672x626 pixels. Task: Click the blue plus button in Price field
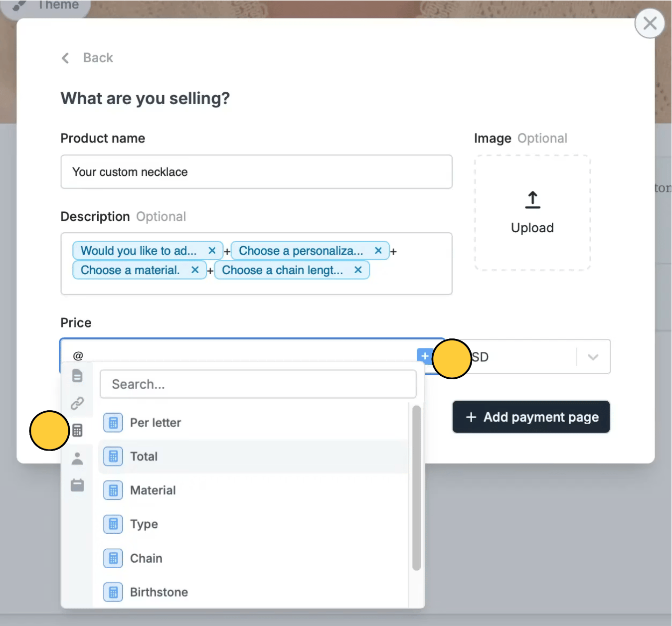tap(425, 356)
